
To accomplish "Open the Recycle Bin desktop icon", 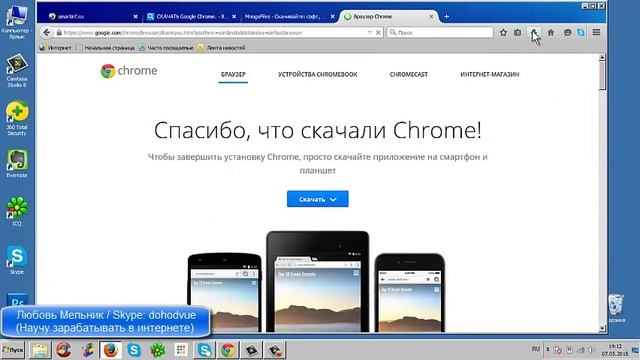I will pyautogui.click(x=616, y=308).
